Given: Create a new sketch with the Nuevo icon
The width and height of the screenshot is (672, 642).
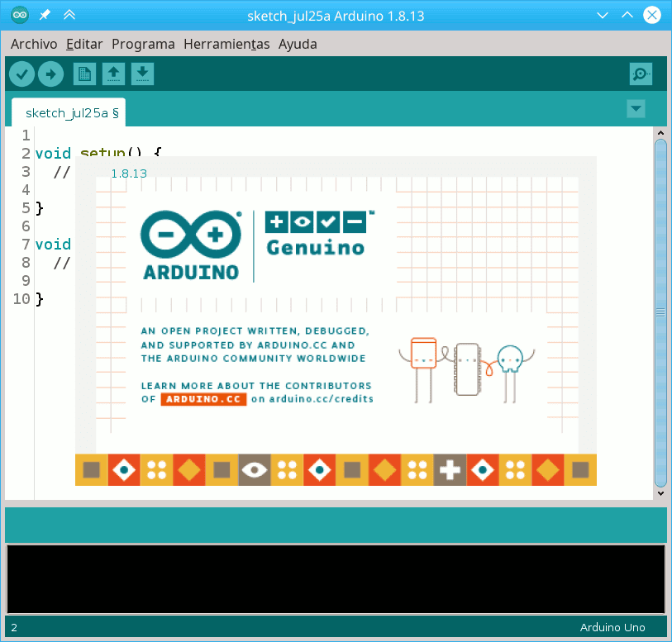Looking at the screenshot, I should 83,74.
